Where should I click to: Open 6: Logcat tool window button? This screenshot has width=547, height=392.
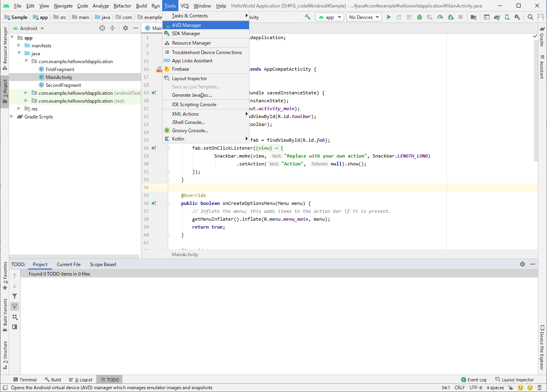coord(81,379)
